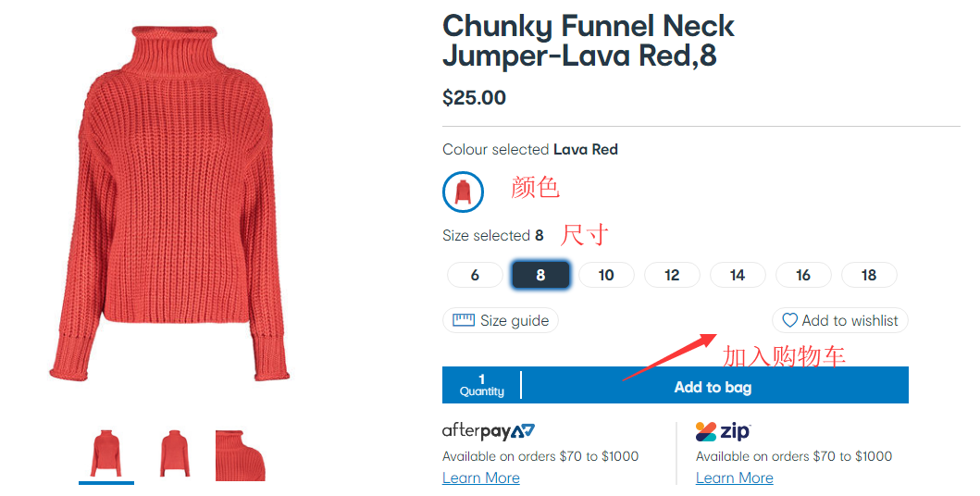
Task: Open the Quantity selector
Action: 482,385
